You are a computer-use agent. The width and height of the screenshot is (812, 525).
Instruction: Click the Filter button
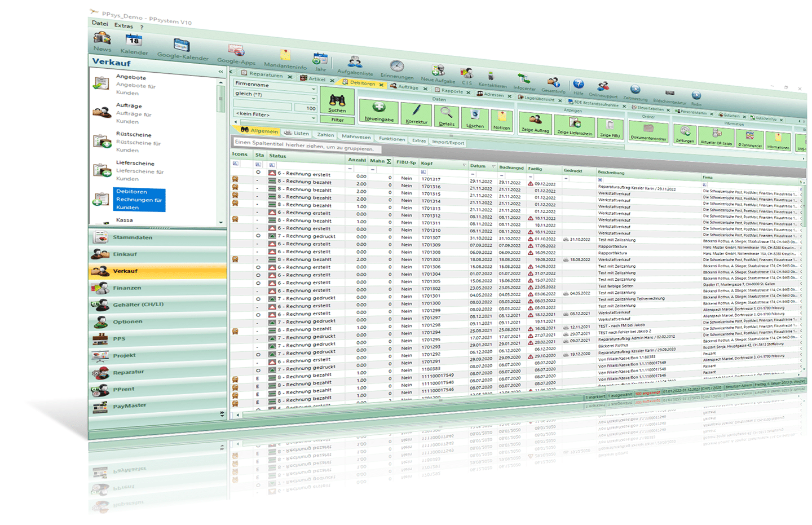[337, 120]
